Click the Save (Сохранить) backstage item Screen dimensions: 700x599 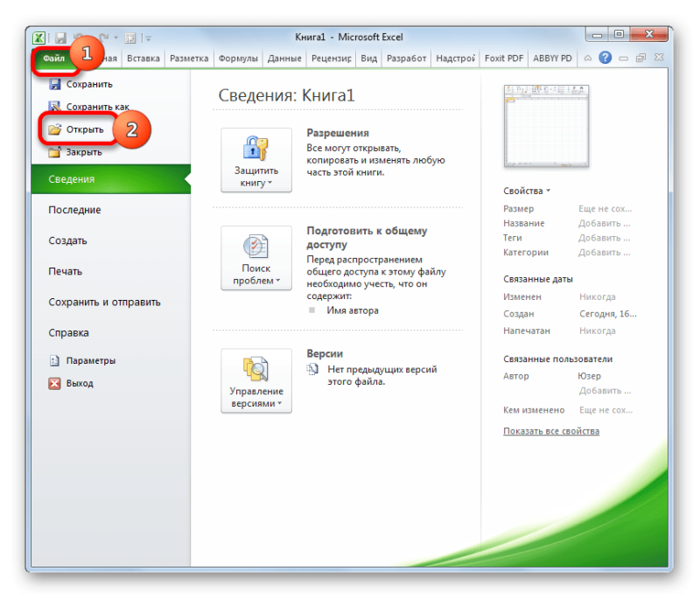click(x=80, y=84)
